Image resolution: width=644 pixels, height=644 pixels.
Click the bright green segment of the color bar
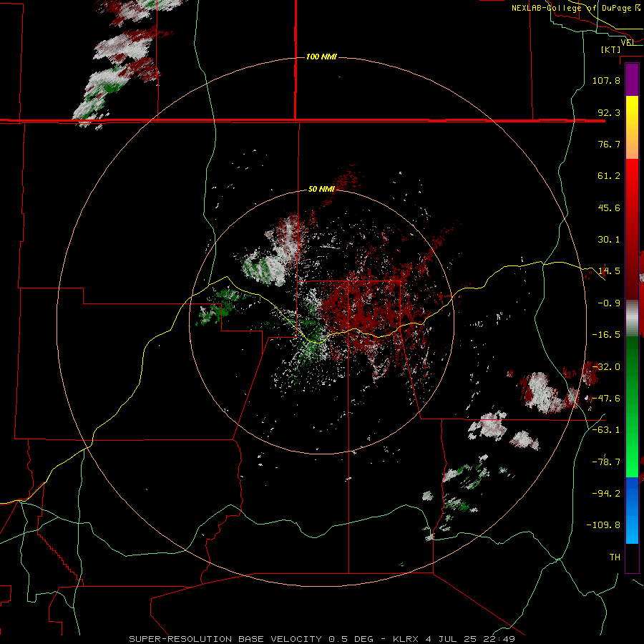tap(632, 406)
